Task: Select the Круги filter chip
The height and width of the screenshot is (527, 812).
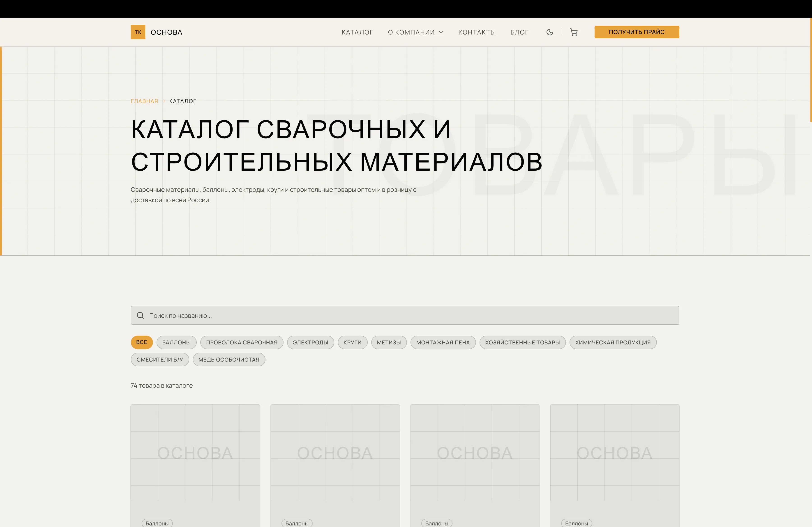Action: 353,342
